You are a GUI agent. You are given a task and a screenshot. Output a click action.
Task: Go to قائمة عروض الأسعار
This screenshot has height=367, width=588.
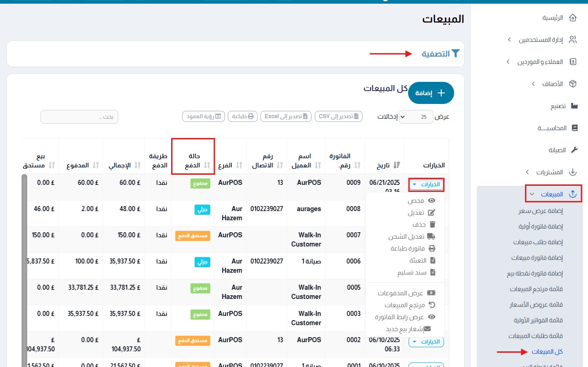[x=537, y=304]
